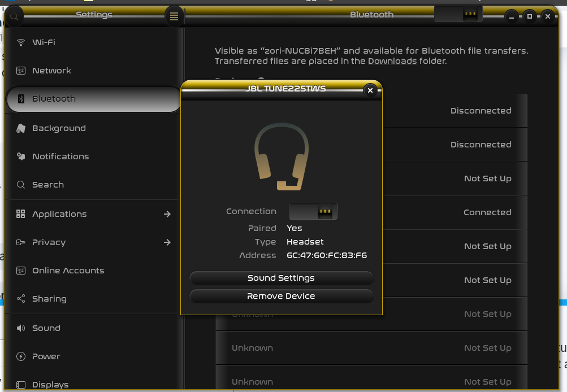Viewport: 567px width, 392px height.
Task: Open Power settings panel
Action: [93, 356]
